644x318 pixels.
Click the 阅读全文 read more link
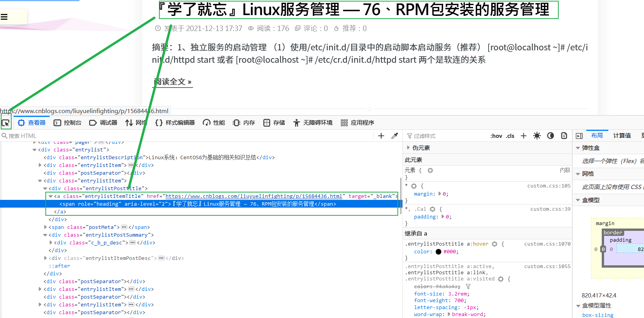(173, 82)
